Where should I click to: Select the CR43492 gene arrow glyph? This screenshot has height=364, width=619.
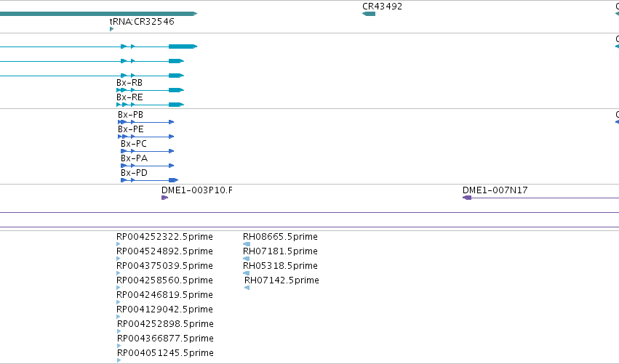click(x=369, y=14)
